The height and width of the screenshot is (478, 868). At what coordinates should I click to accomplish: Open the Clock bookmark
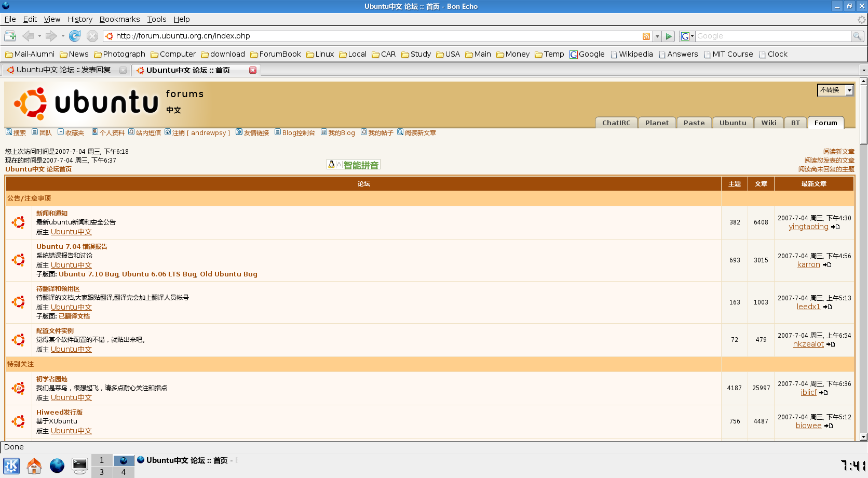[773, 54]
